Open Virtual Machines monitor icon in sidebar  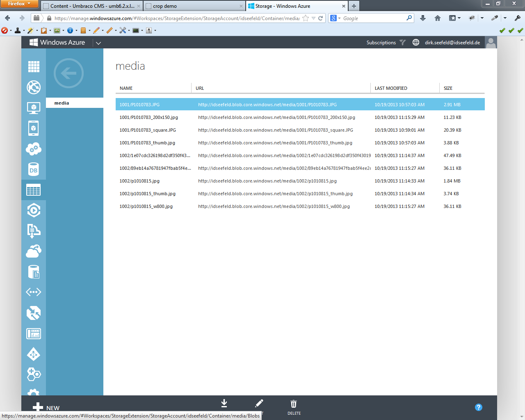pyautogui.click(x=34, y=108)
